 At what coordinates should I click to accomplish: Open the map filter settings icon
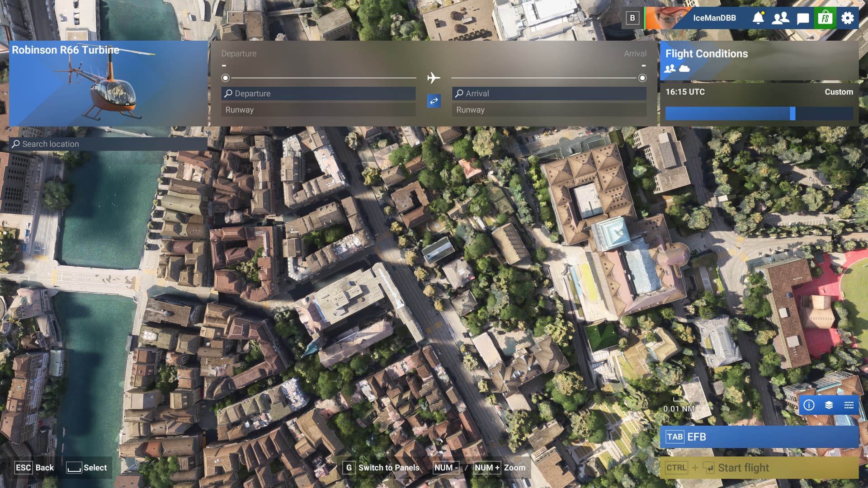coord(849,405)
